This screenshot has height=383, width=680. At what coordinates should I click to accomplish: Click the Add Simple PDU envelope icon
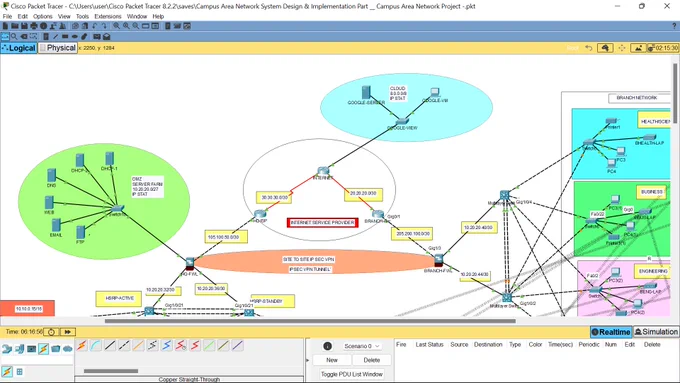(x=97, y=36)
